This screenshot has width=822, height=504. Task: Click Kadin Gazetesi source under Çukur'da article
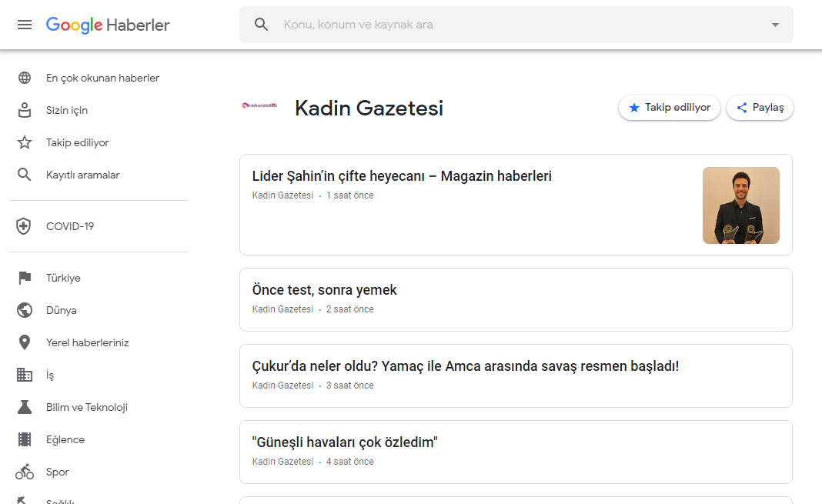pos(282,386)
